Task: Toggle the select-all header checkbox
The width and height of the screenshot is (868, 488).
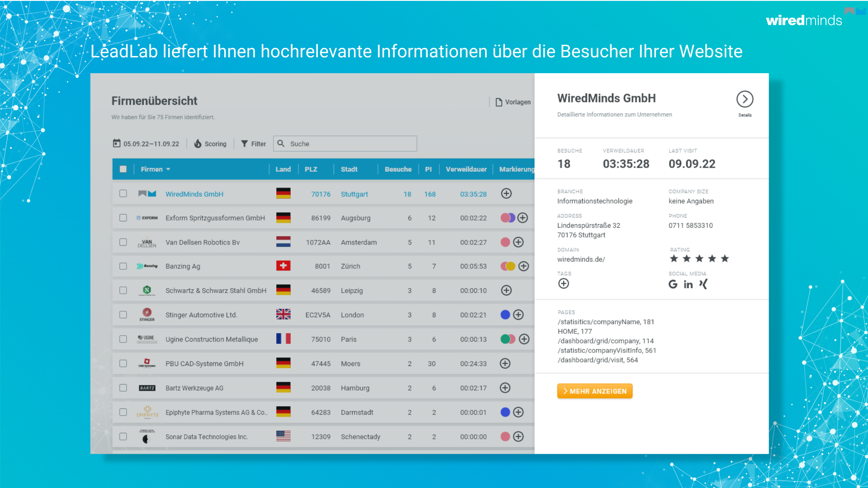Action: coord(123,169)
